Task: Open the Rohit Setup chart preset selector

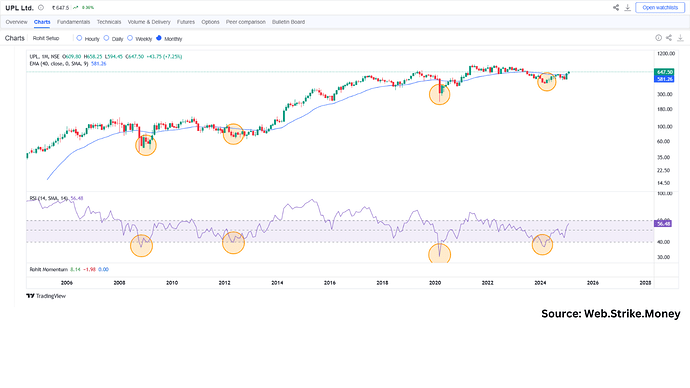Action: (x=46, y=38)
